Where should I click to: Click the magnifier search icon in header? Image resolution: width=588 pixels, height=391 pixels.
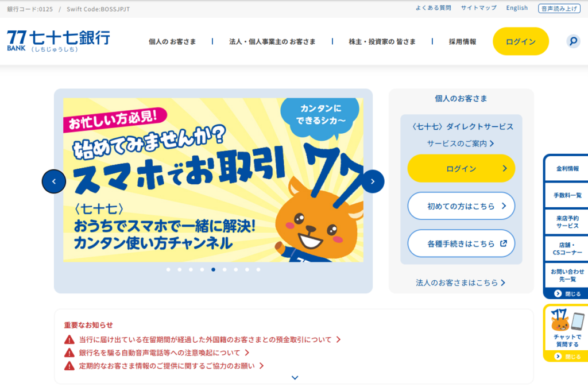tap(573, 41)
